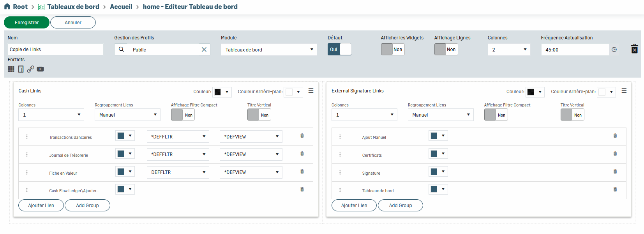Click the Enregistrer button
This screenshot has height=234, width=644.
coord(26,23)
